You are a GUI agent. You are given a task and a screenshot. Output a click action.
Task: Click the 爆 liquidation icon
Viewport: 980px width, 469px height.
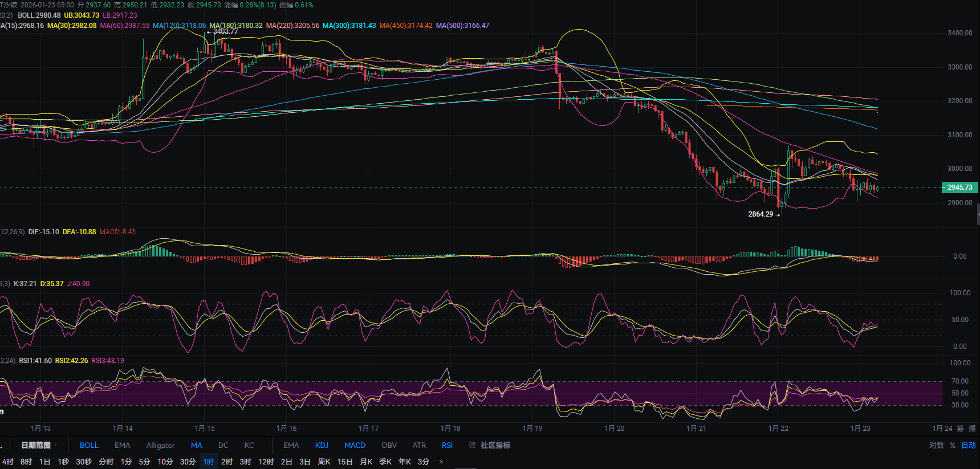click(972, 429)
